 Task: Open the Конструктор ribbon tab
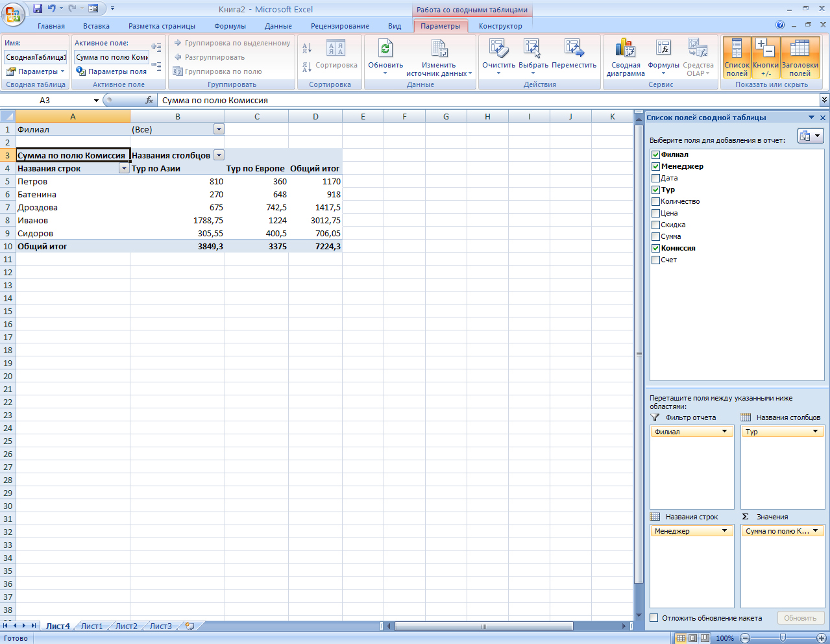tap(500, 26)
